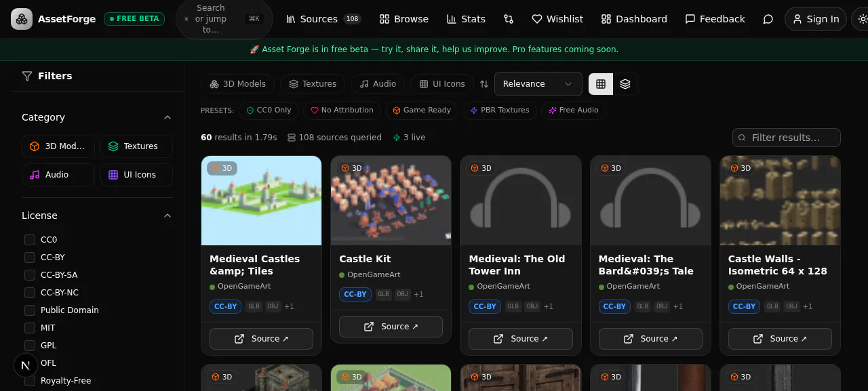Filter by Audio tab above results
This screenshot has width=868, height=391.
click(378, 84)
